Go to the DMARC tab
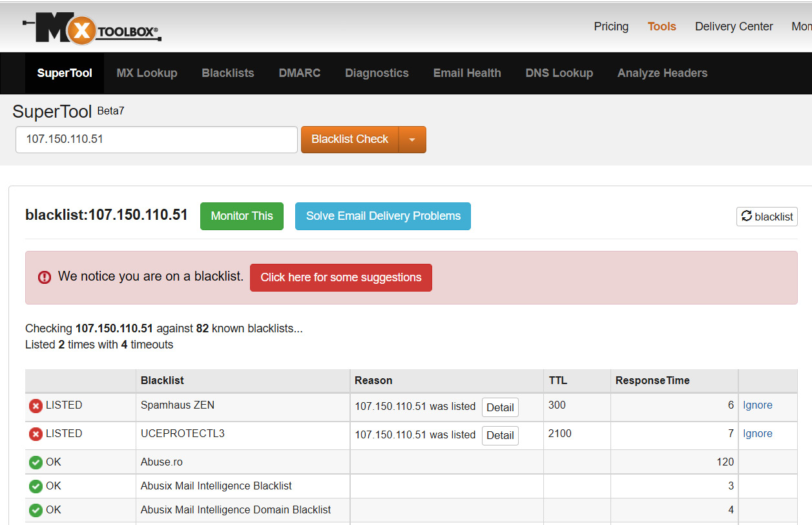Screen dimensions: 812x525 coord(300,73)
